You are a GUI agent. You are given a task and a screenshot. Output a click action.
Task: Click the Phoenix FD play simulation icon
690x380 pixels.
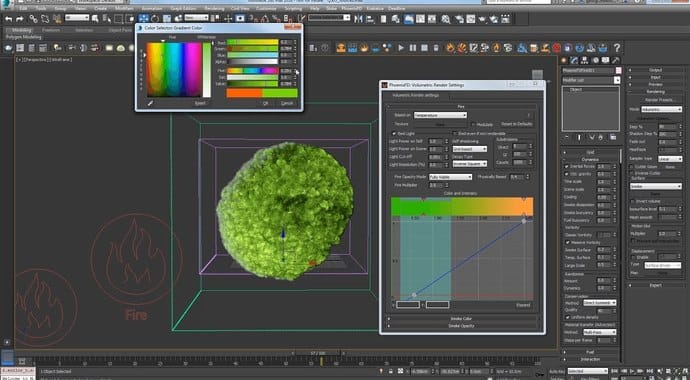(401, 48)
